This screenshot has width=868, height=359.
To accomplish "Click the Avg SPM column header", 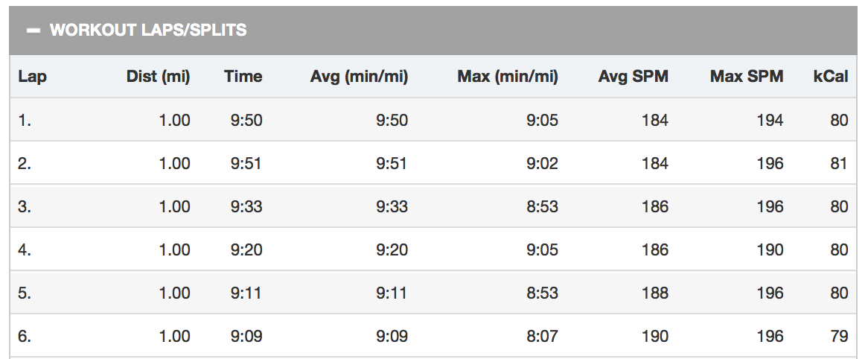I will tap(633, 77).
